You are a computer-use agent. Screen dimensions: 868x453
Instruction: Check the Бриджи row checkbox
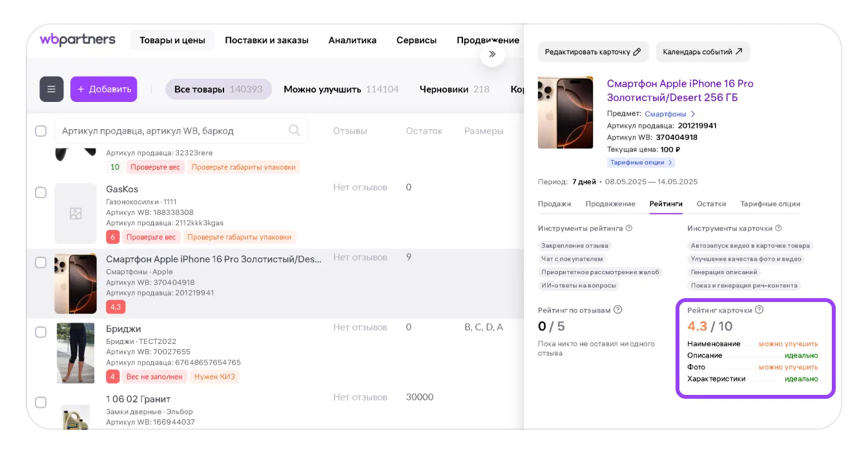41,332
